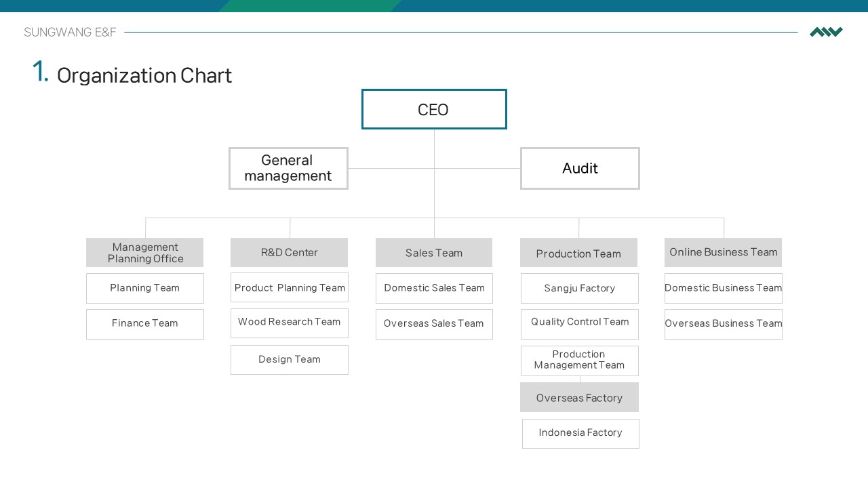Click the green zigzag logo icon

(x=826, y=32)
